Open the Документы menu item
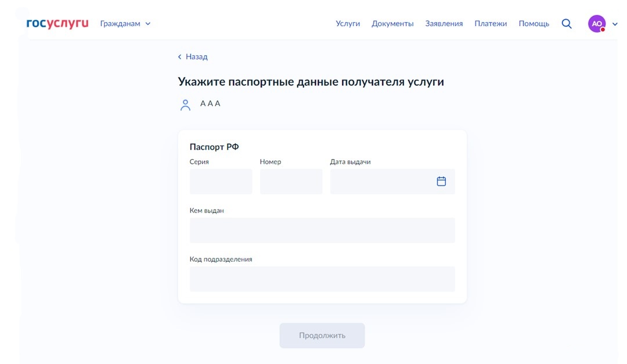The height and width of the screenshot is (364, 627). coord(392,24)
